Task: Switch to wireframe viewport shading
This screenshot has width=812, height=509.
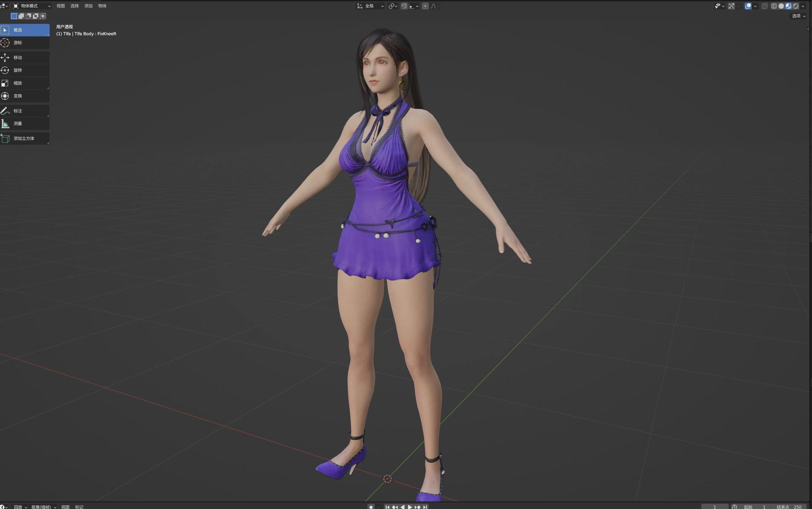Action: [x=774, y=6]
